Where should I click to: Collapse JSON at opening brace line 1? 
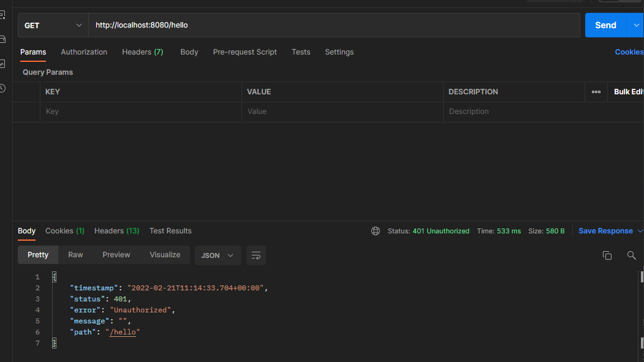coord(54,277)
